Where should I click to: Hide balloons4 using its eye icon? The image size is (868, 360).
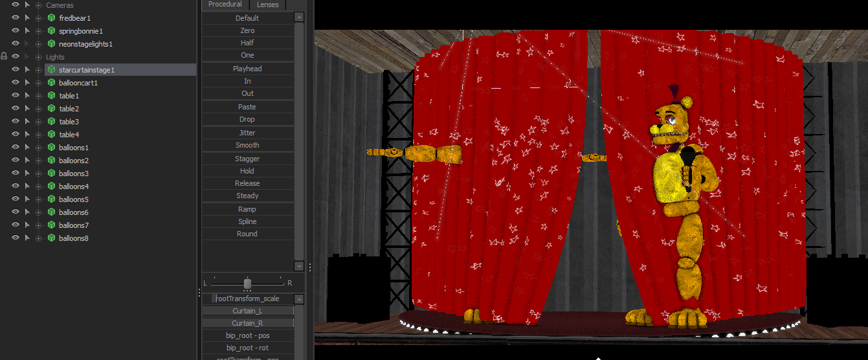pos(16,186)
